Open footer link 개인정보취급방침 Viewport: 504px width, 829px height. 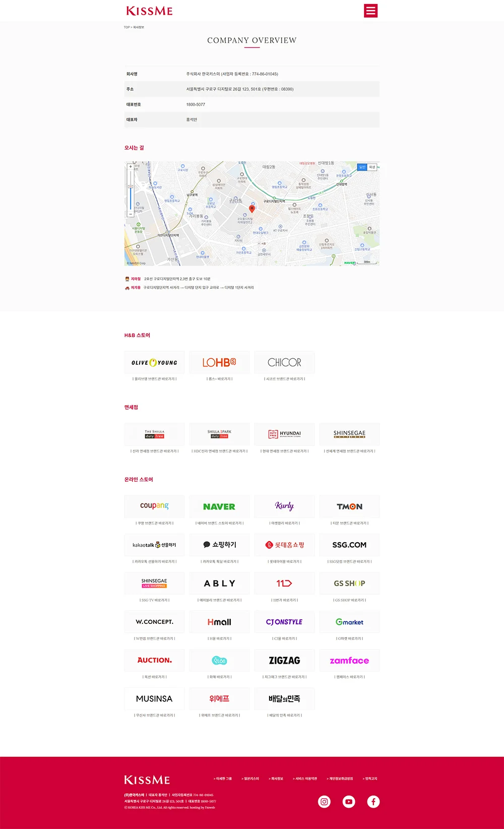point(340,779)
